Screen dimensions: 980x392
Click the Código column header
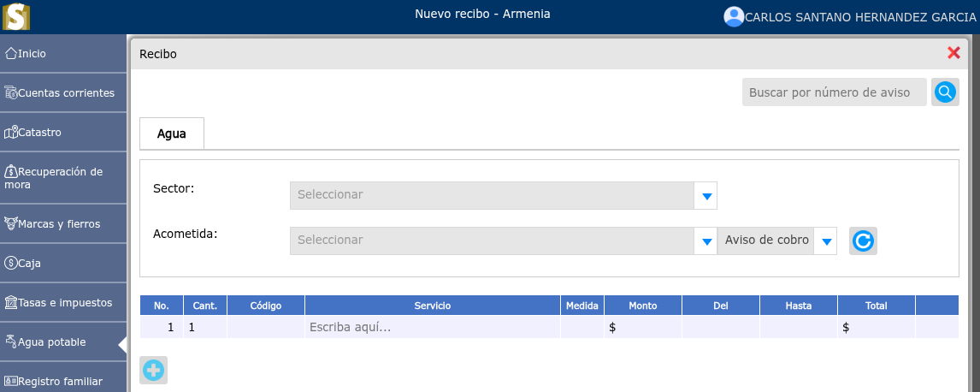[x=266, y=306]
